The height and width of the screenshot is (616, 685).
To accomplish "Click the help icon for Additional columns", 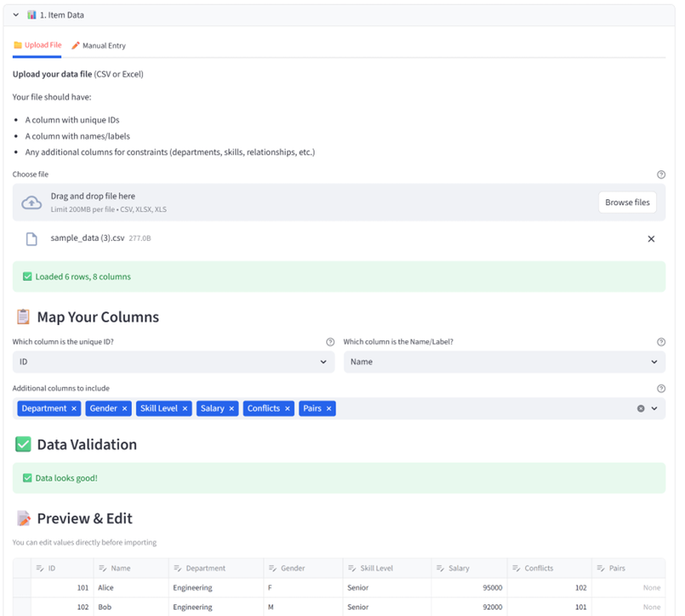I will click(x=661, y=389).
